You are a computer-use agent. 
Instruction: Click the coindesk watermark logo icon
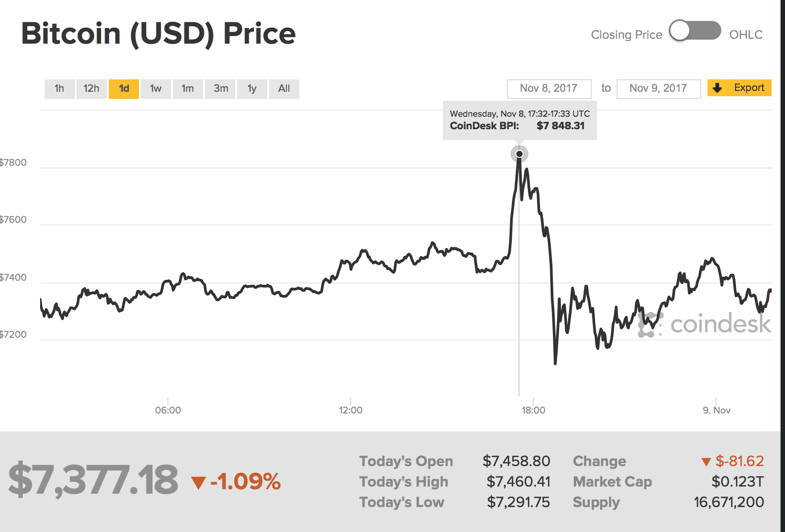coord(649,324)
